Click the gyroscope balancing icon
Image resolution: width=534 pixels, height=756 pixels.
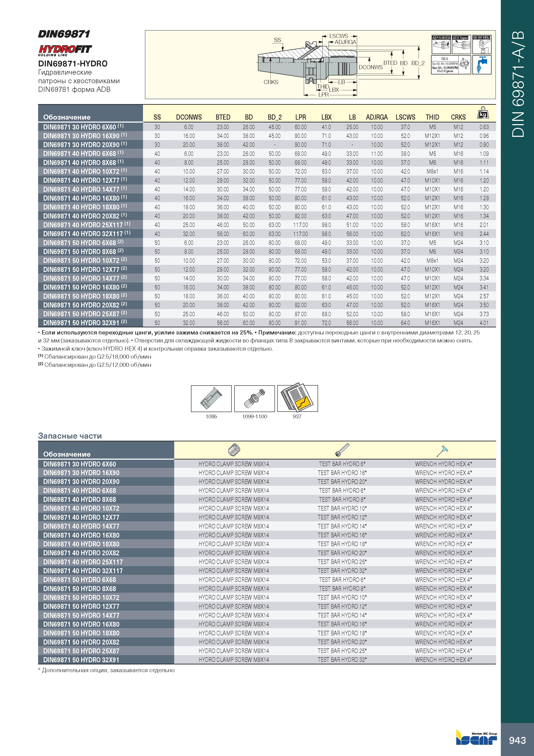pos(465,64)
